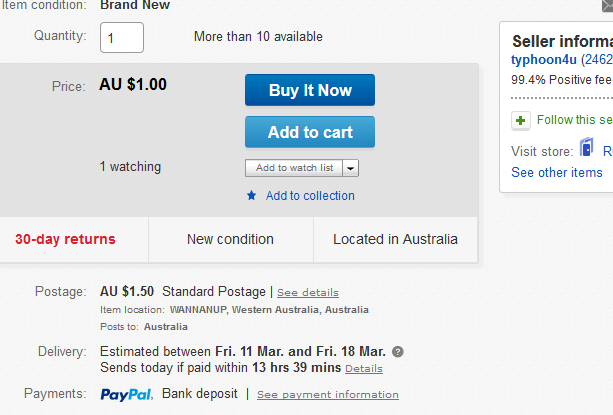Open postage See details link

click(x=308, y=292)
